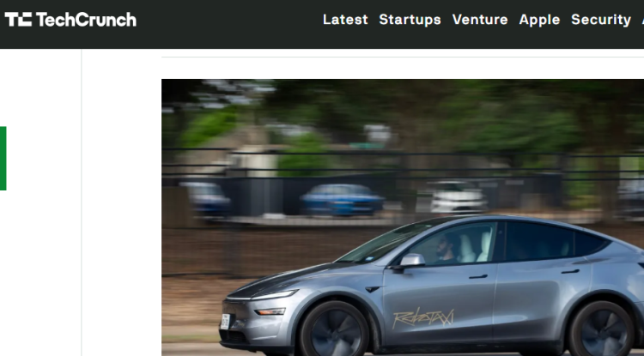
Task: Click the green block at left edge
Action: (3, 159)
